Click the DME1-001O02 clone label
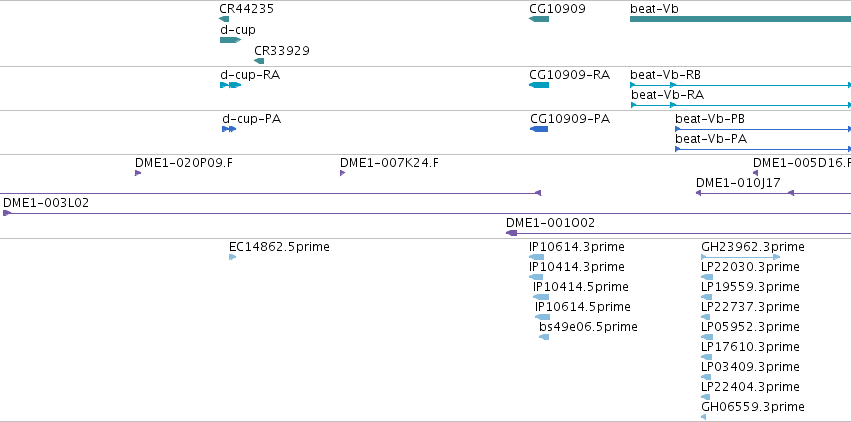851x422 pixels. pyautogui.click(x=550, y=222)
